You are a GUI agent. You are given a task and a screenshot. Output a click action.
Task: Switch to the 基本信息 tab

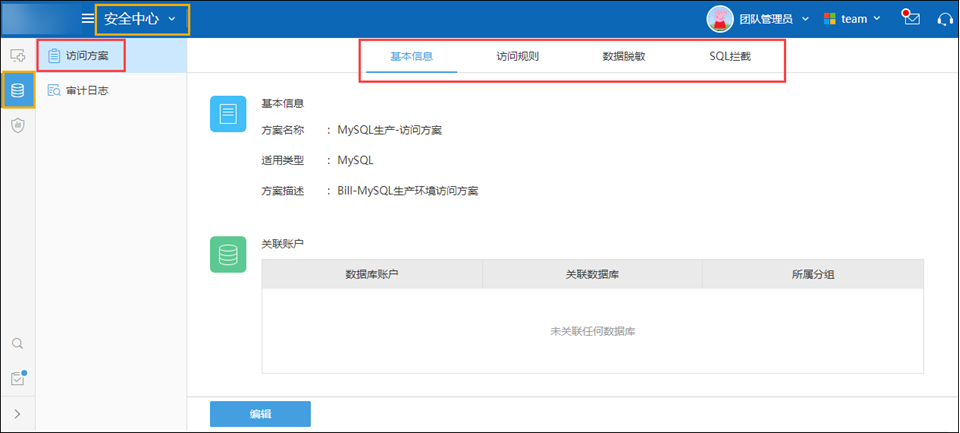411,56
